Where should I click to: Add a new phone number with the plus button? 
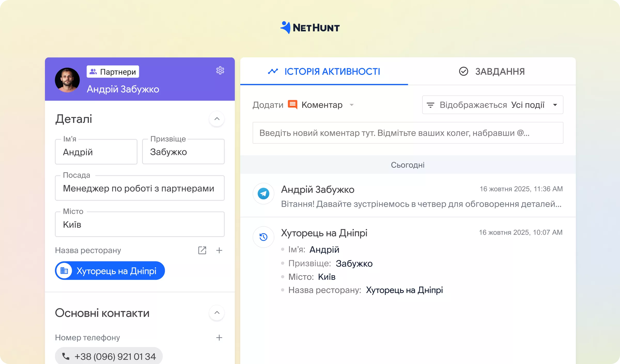point(219,337)
